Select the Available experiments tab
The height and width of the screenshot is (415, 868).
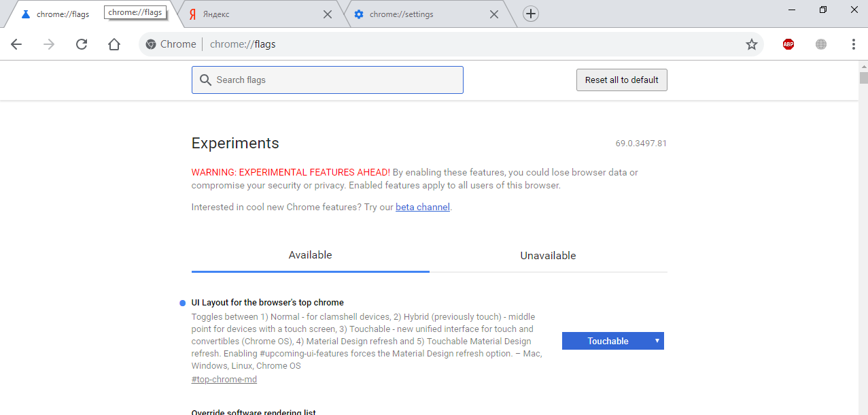[310, 255]
